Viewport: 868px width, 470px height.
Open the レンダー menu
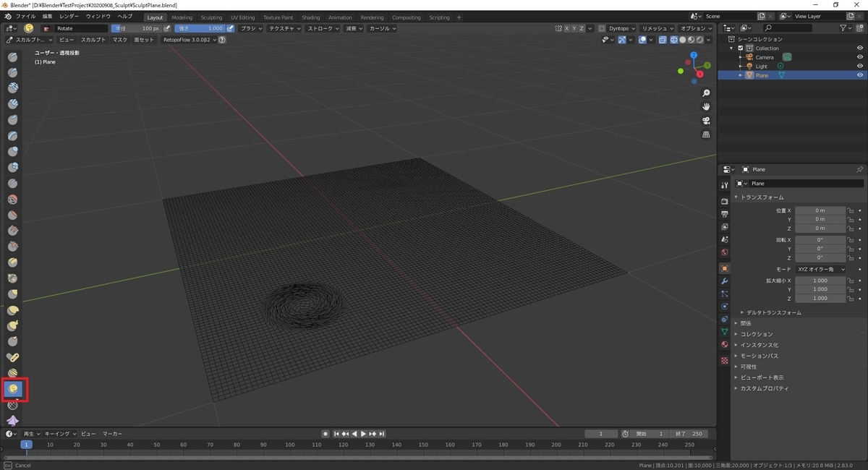pos(69,16)
